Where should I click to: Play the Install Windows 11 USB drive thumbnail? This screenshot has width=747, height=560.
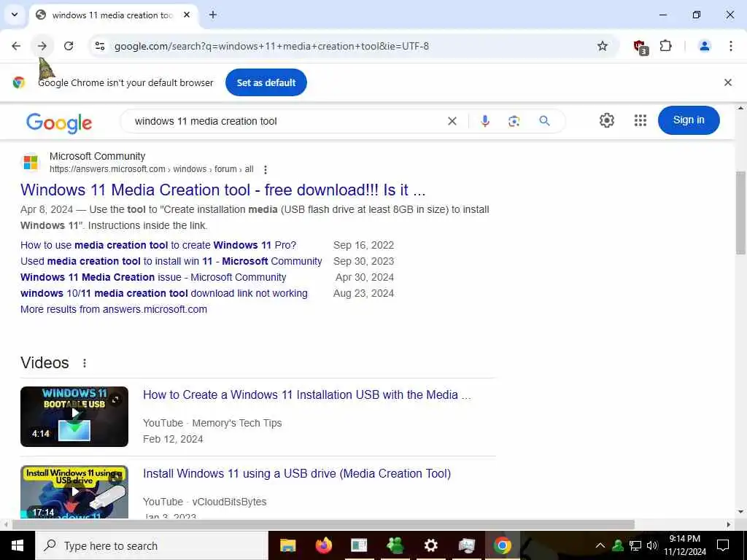[x=74, y=492]
